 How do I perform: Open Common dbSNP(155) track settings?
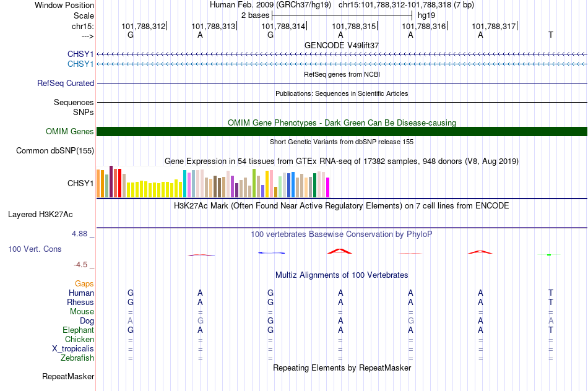(x=54, y=151)
